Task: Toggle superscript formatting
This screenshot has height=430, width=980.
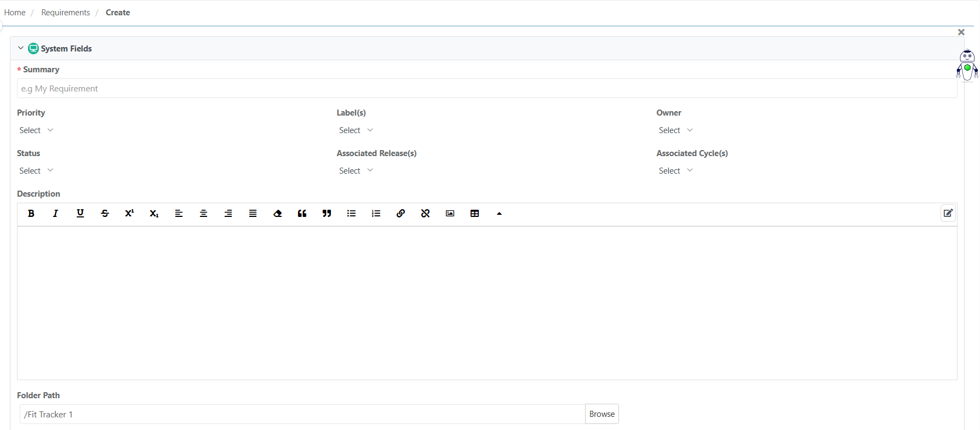Action: [129, 214]
